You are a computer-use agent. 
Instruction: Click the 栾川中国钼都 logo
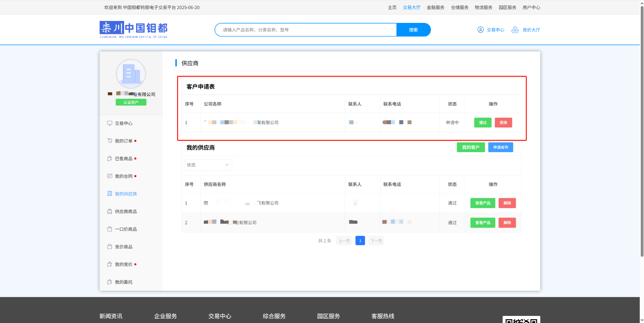pos(133,29)
